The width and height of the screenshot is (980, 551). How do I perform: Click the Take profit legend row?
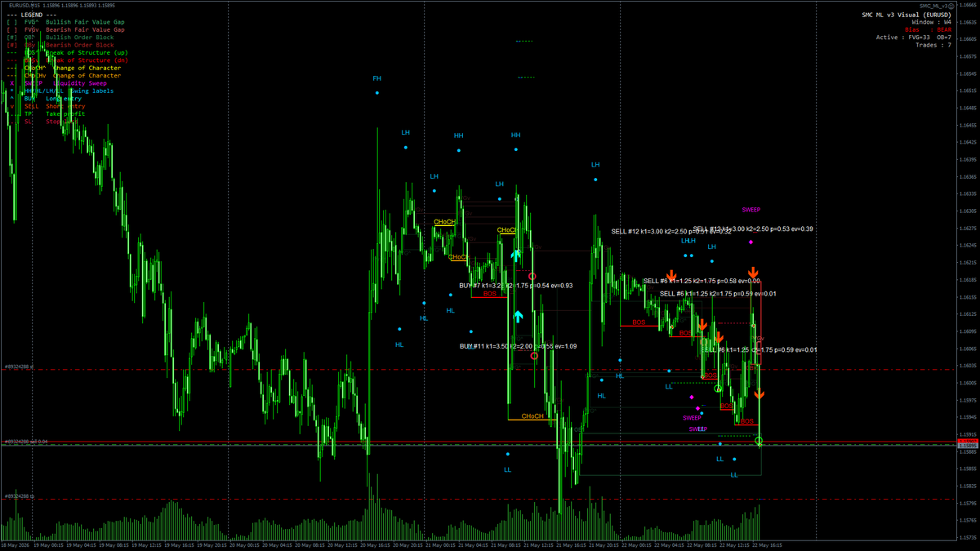(46, 113)
